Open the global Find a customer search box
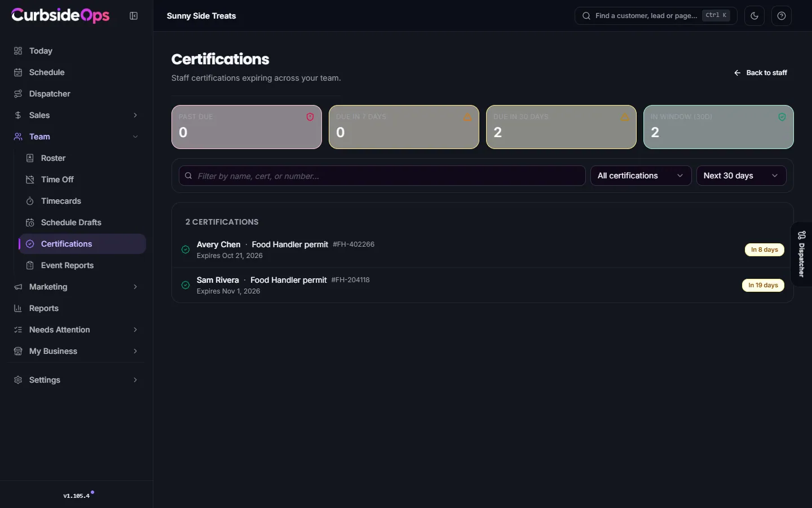Image resolution: width=812 pixels, height=508 pixels. (x=656, y=16)
